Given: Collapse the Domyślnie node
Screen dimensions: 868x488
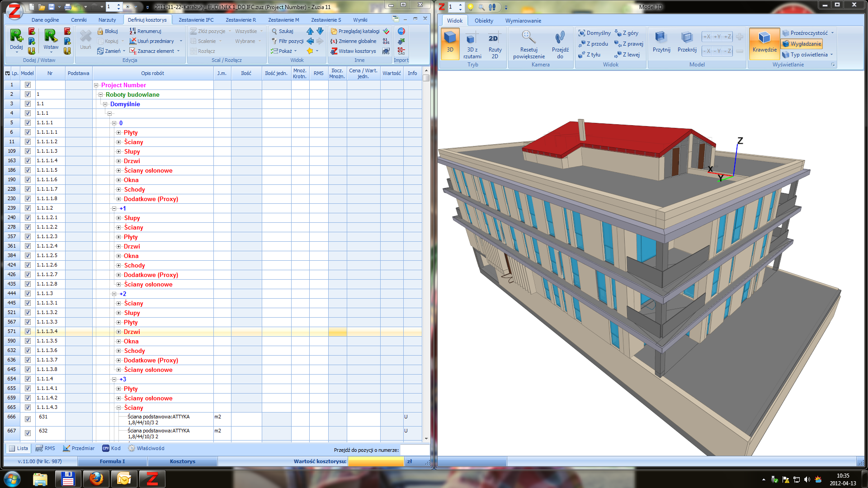Looking at the screenshot, I should [105, 104].
